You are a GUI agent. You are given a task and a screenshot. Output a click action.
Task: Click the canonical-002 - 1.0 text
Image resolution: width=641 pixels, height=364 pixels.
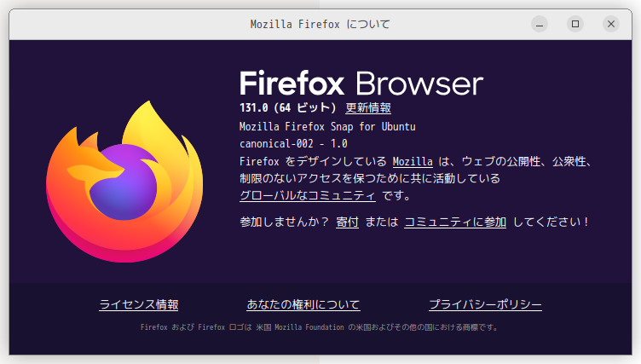(293, 144)
